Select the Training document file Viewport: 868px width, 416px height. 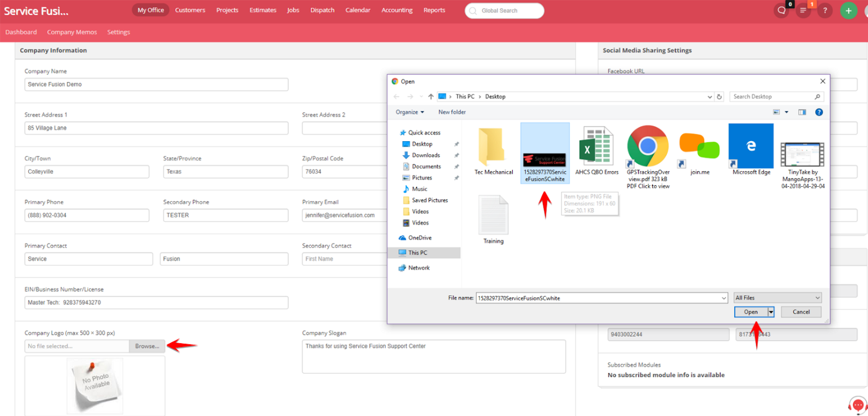coord(493,220)
